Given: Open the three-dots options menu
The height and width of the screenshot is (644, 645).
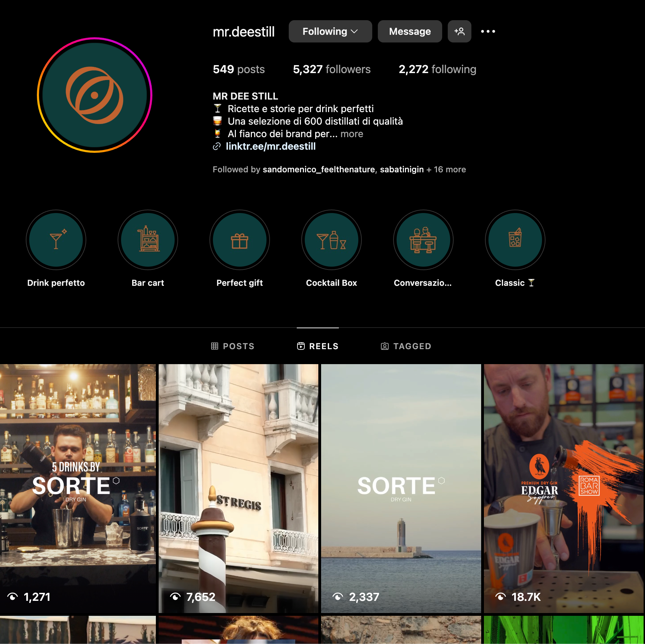Looking at the screenshot, I should (x=488, y=31).
